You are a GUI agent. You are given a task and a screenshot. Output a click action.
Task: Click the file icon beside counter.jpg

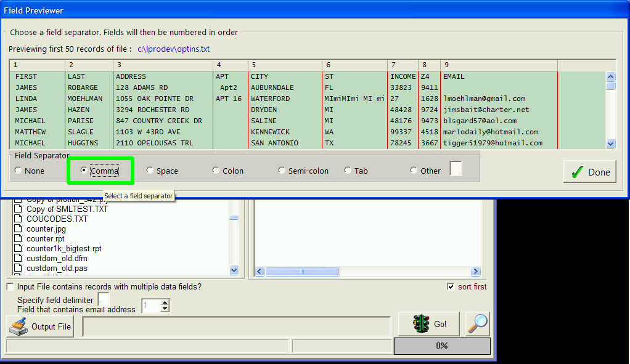[x=18, y=229]
